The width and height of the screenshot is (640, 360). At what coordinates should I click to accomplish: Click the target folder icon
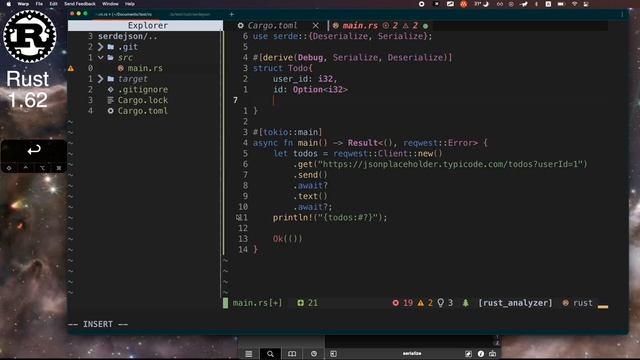(111, 79)
